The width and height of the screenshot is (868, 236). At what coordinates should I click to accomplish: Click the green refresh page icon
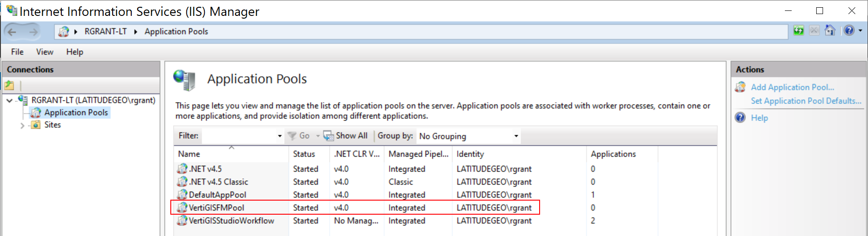(x=799, y=31)
